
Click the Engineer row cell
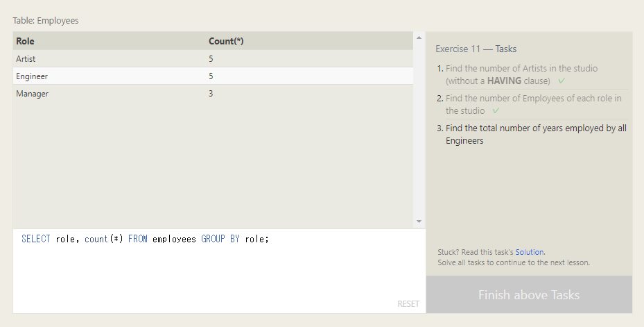32,76
